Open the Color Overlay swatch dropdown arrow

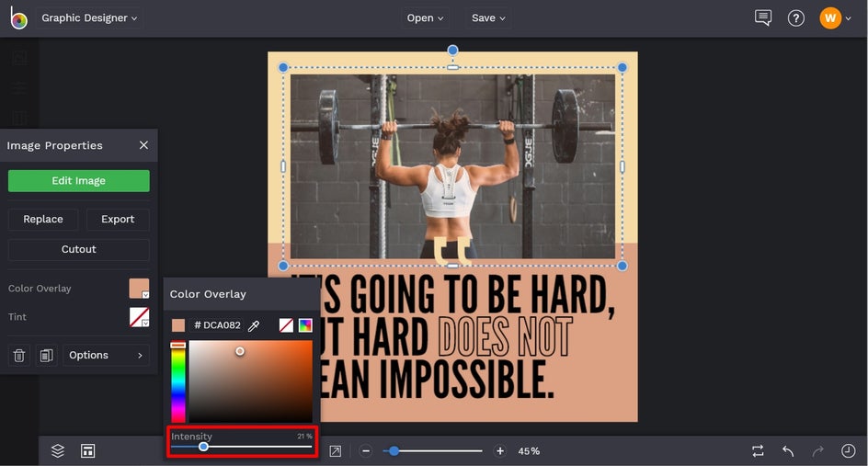pos(145,294)
